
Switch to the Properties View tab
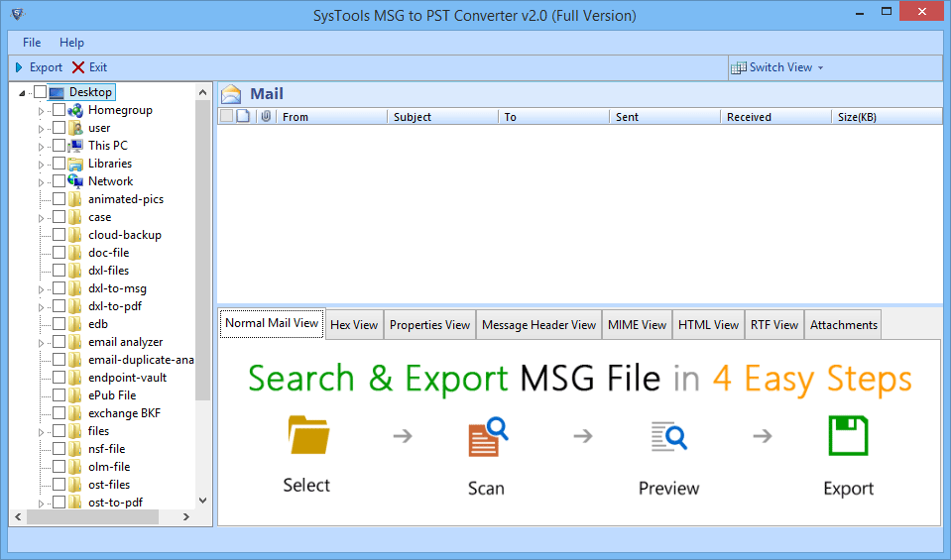click(x=430, y=325)
